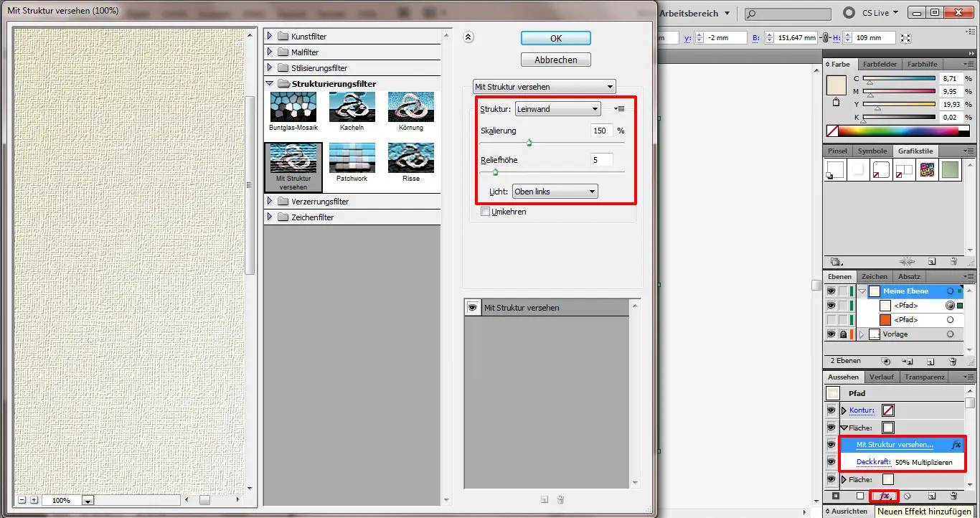The height and width of the screenshot is (518, 980).
Task: Toggle visibility of Mit Struktur versehen effect layer
Action: [x=473, y=308]
